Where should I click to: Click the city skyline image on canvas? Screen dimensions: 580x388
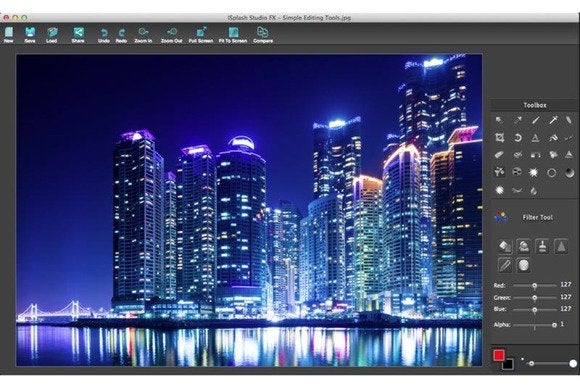(x=249, y=210)
